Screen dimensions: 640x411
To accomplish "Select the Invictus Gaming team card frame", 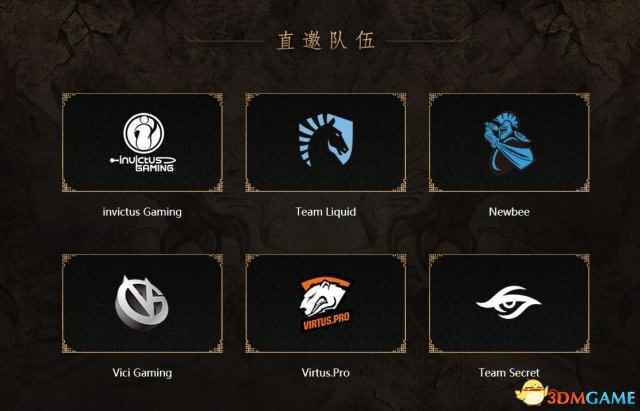I will click(142, 142).
